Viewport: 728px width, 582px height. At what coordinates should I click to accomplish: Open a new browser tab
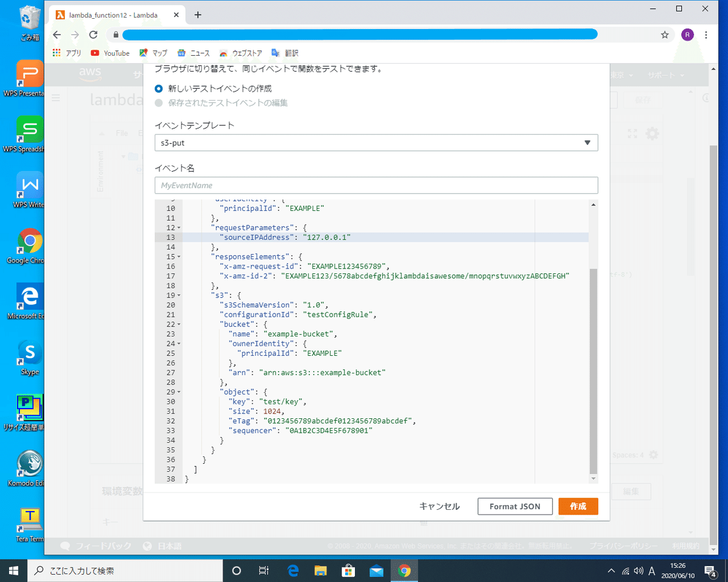[198, 15]
